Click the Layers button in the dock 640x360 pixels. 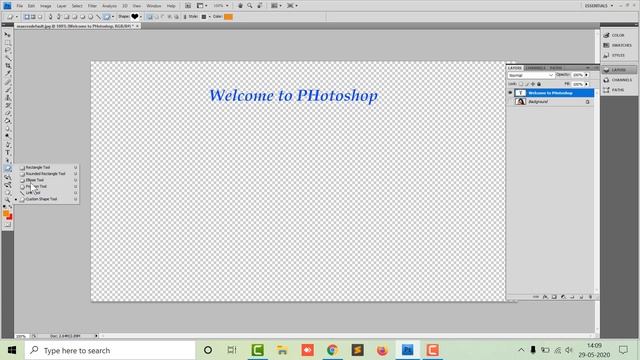tap(618, 70)
